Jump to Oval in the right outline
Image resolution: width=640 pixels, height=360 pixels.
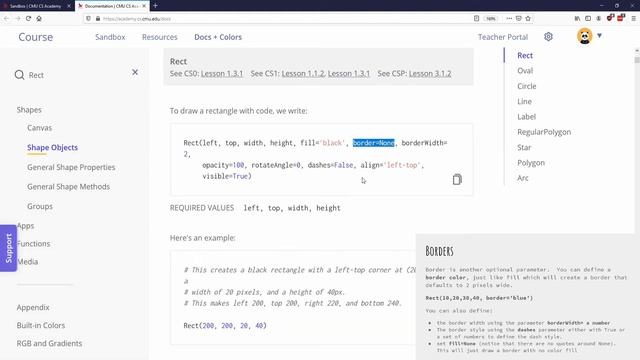click(525, 71)
